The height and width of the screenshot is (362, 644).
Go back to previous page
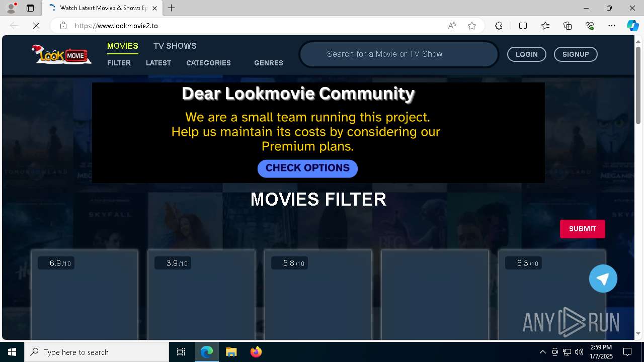tap(14, 26)
